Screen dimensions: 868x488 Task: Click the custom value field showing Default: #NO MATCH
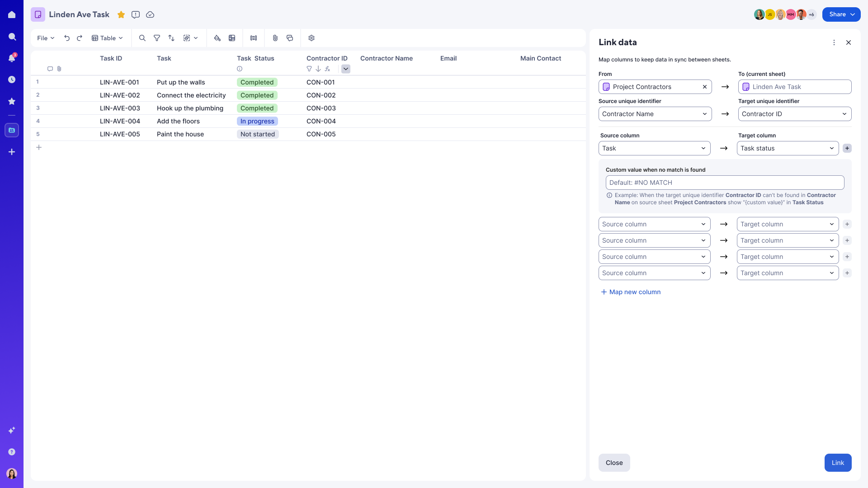coord(725,182)
